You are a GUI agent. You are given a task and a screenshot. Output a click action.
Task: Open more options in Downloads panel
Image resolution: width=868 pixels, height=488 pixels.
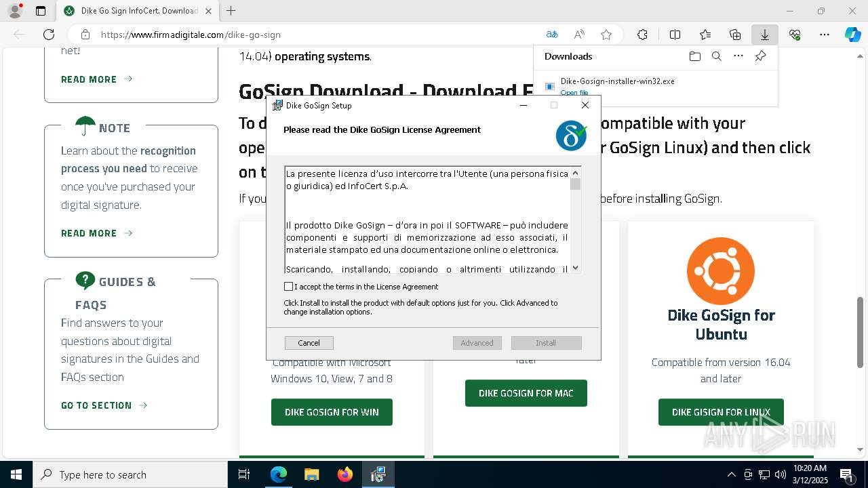point(738,56)
